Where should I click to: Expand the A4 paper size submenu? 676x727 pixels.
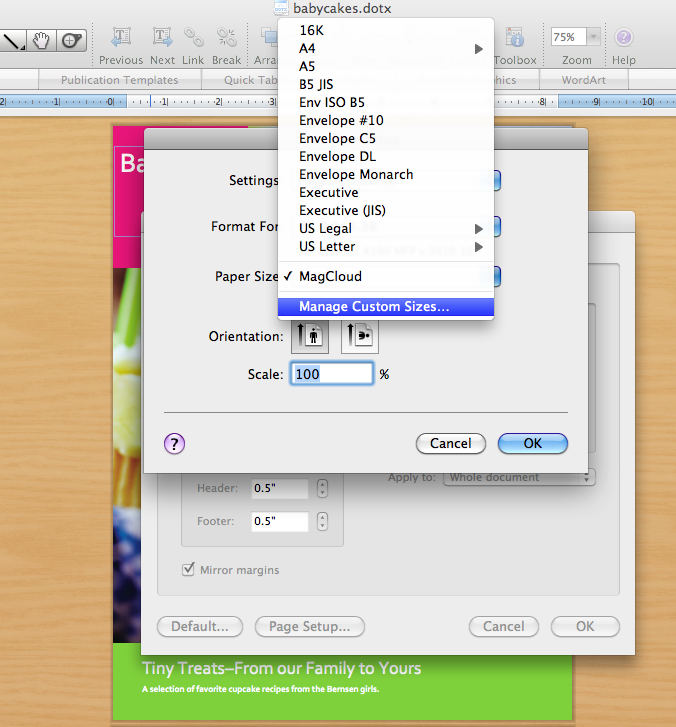385,48
